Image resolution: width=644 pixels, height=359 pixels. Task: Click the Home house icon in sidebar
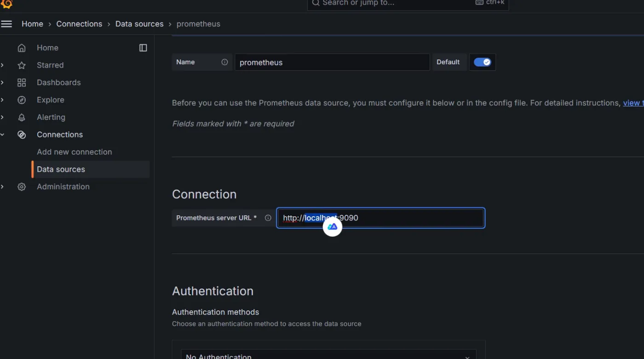(22, 48)
